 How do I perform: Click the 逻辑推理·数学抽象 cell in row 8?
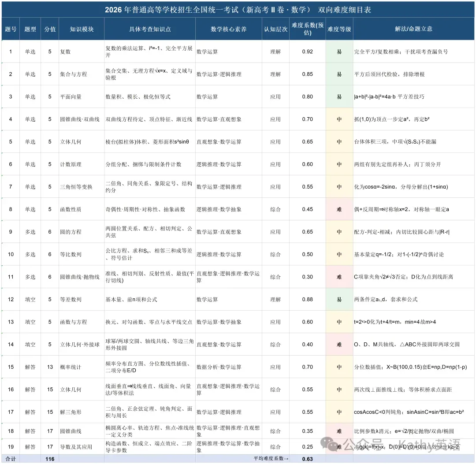click(x=229, y=209)
